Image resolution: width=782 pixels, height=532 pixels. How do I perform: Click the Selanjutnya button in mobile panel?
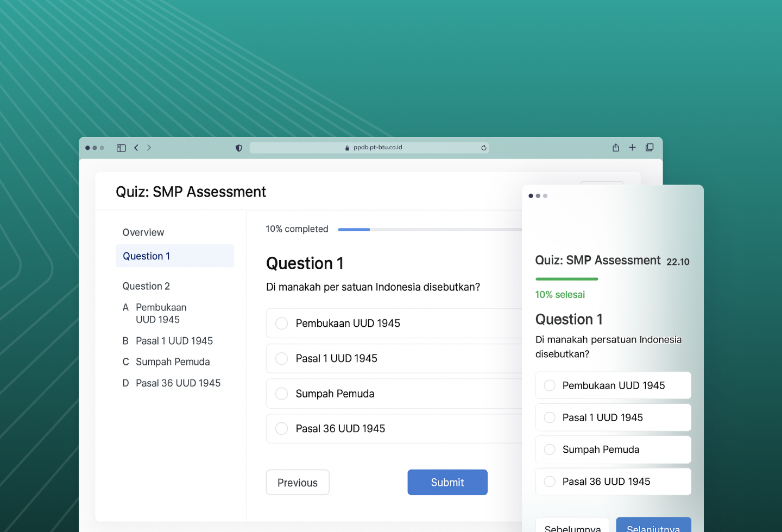coord(653,525)
